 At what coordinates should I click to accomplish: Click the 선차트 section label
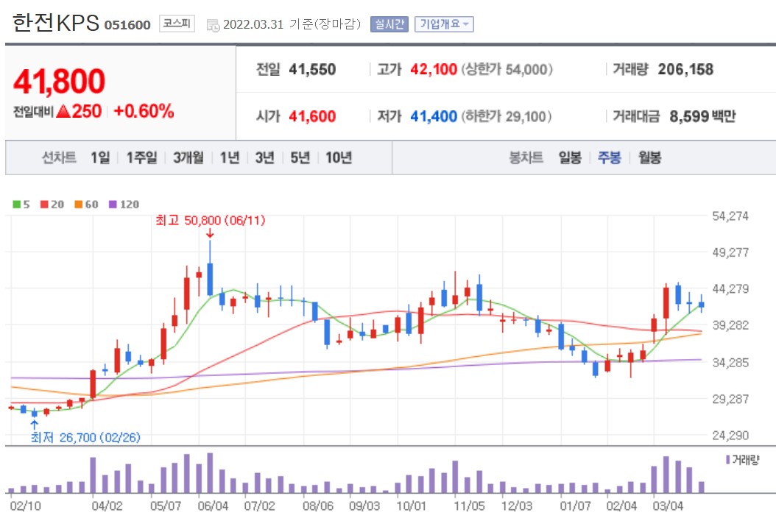click(59, 157)
